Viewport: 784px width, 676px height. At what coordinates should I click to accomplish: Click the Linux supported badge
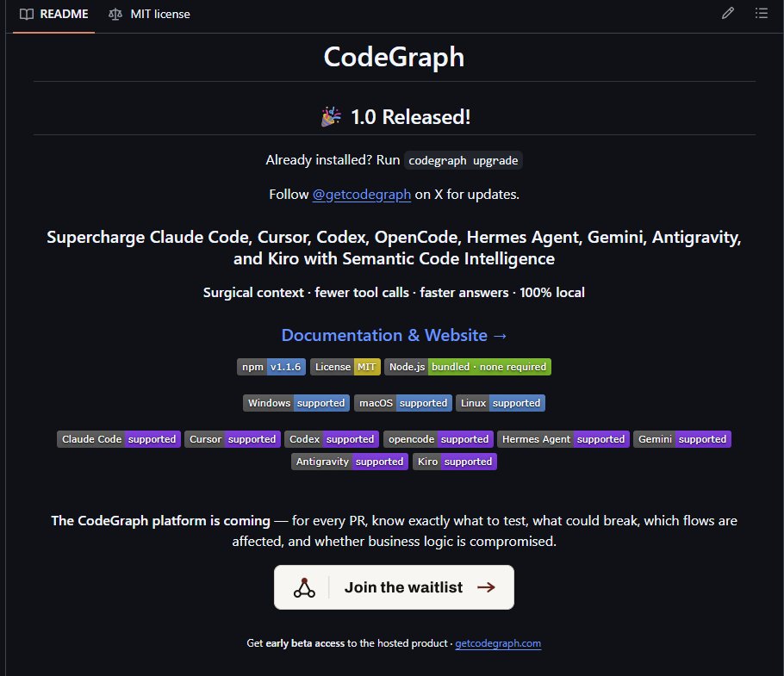tap(500, 403)
